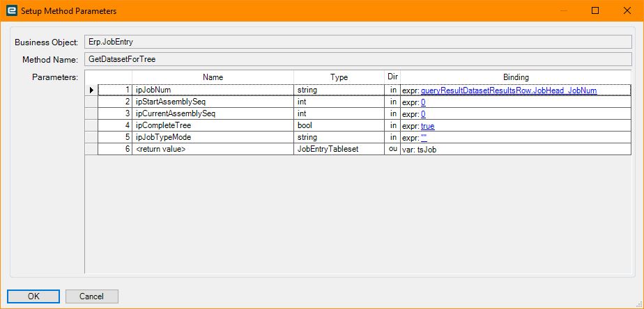
Task: Click the Binding column header
Action: click(516, 77)
